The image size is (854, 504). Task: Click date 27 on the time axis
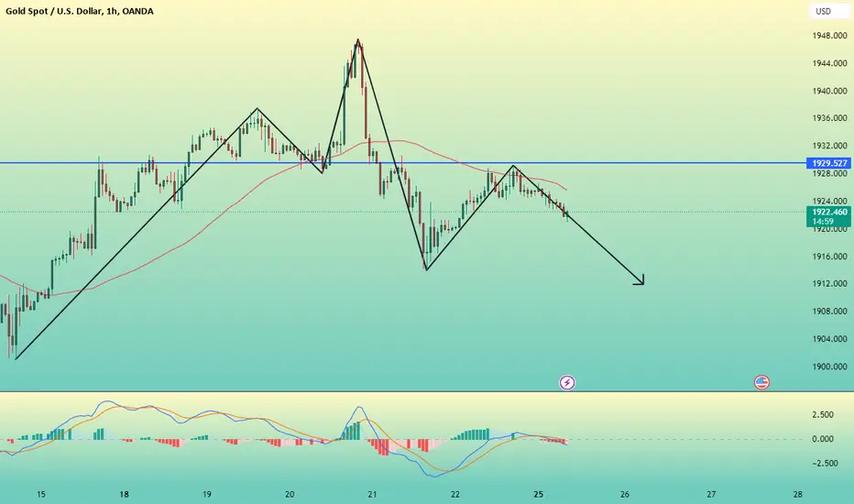711,494
